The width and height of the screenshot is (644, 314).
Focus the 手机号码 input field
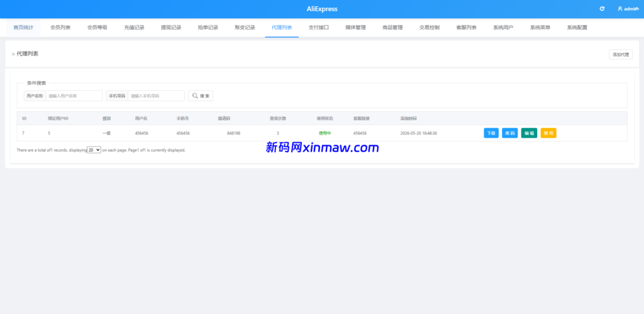tap(156, 96)
